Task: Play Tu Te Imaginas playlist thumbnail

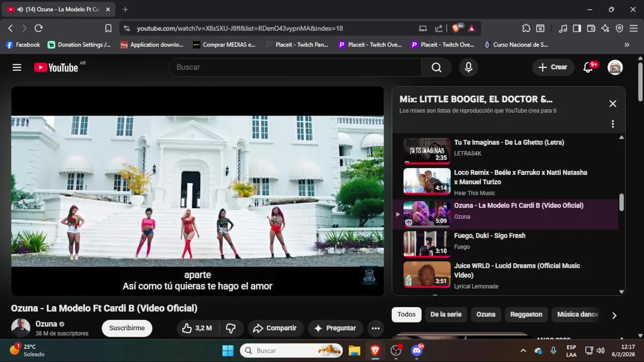Action: [427, 151]
